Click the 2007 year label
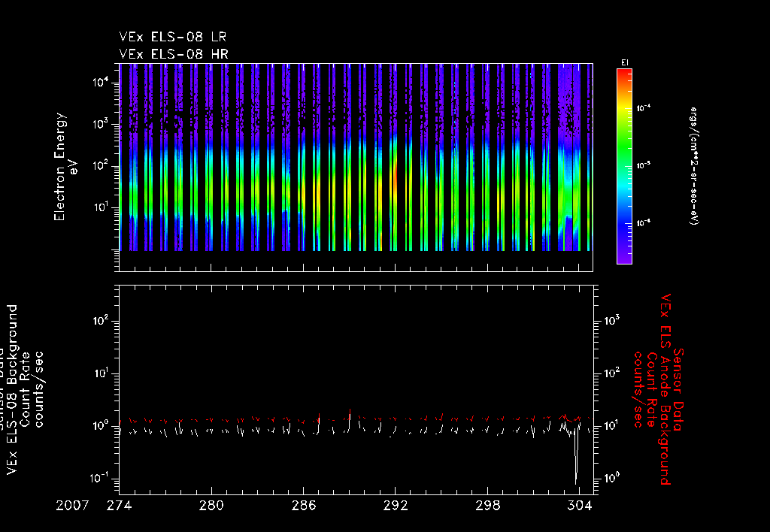Image resolution: width=770 pixels, height=532 pixels. [74, 506]
